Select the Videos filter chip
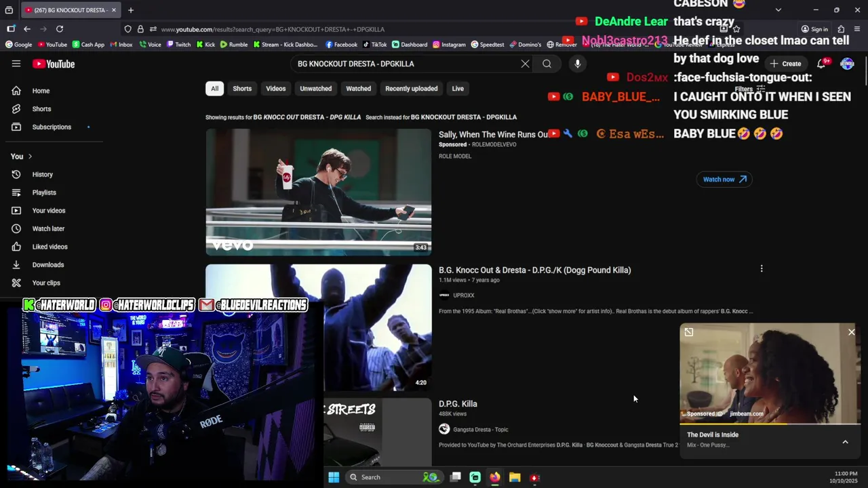Viewport: 868px width, 488px height. point(276,89)
